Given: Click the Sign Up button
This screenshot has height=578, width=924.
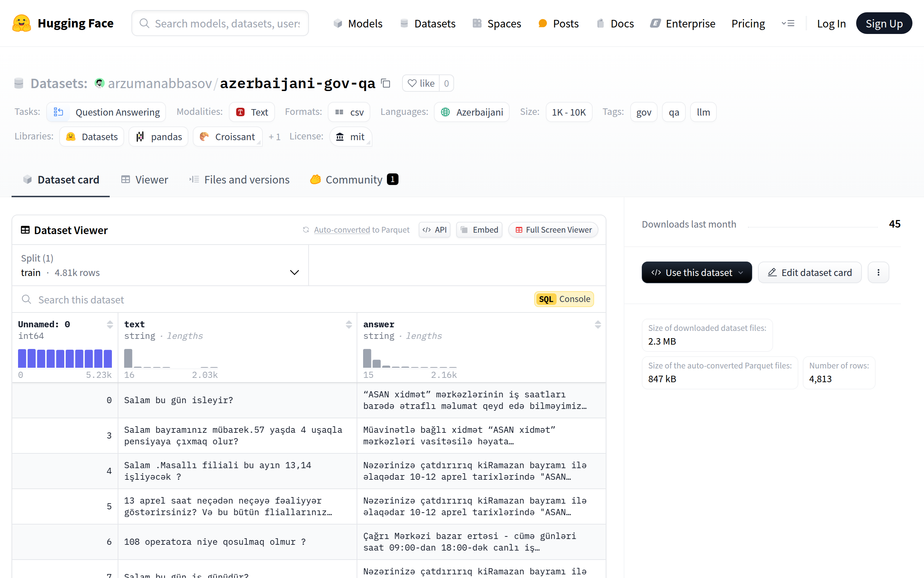Looking at the screenshot, I should 884,23.
